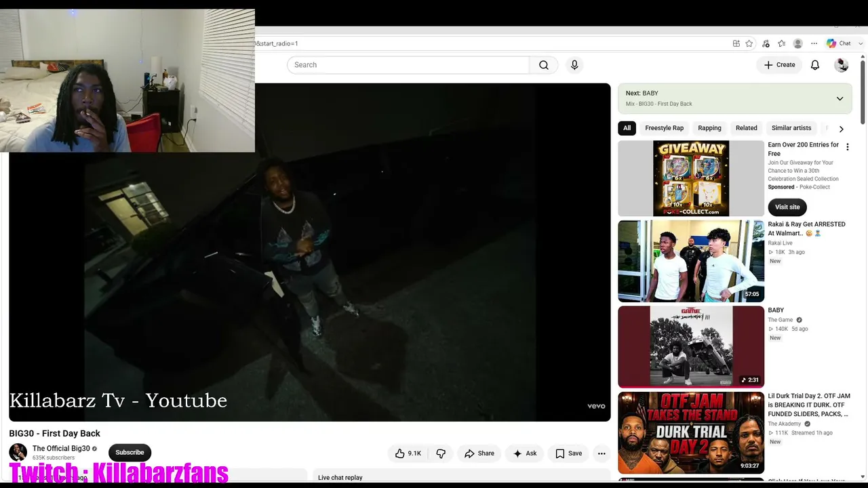Select the All filter chip
The height and width of the screenshot is (488, 868).
pos(627,128)
